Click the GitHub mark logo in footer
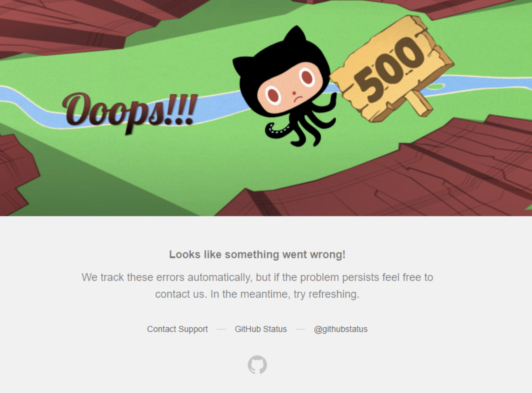Viewport: 532px width, 393px height. [x=257, y=365]
